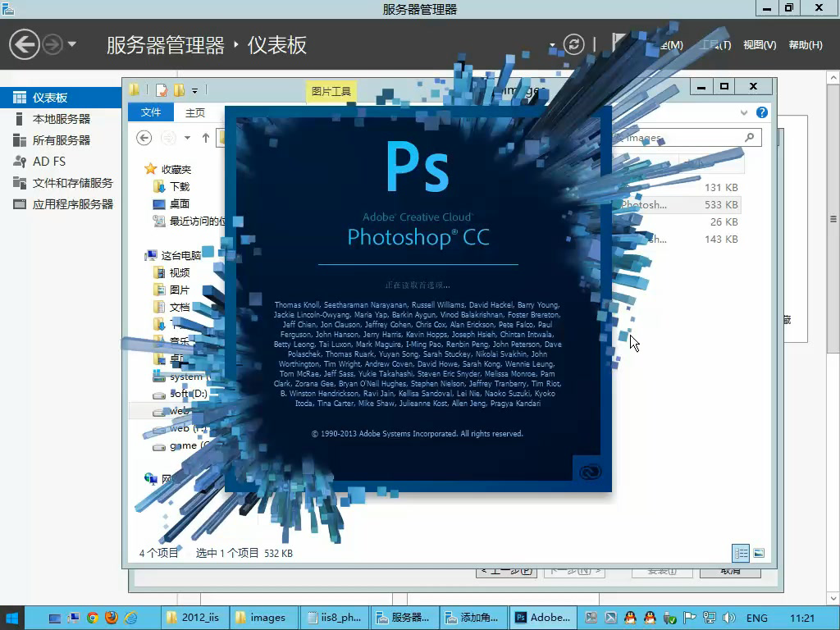This screenshot has height=630, width=840.
Task: Go up one folder level
Action: [x=206, y=138]
